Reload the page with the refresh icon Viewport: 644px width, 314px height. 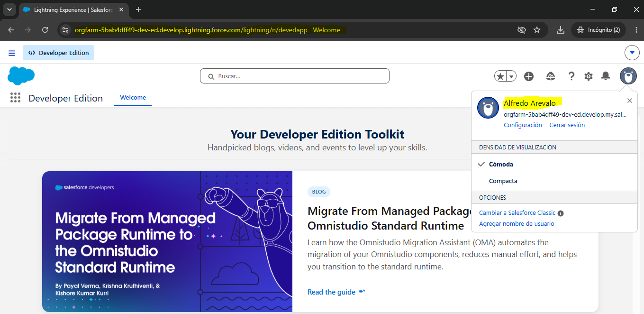click(45, 30)
